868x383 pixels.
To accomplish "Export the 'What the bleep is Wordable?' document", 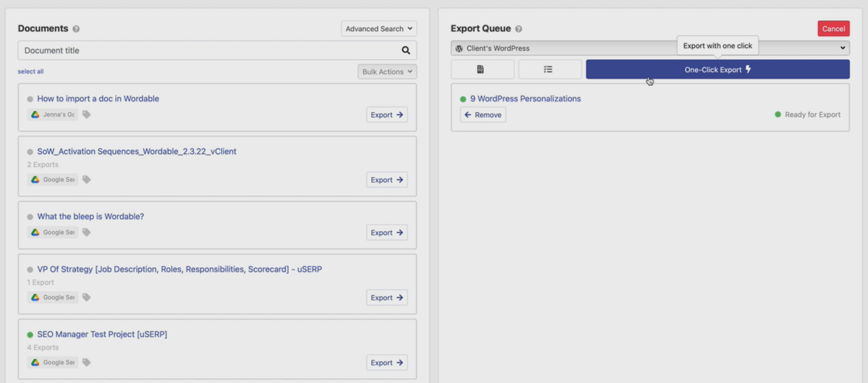I will click(387, 233).
